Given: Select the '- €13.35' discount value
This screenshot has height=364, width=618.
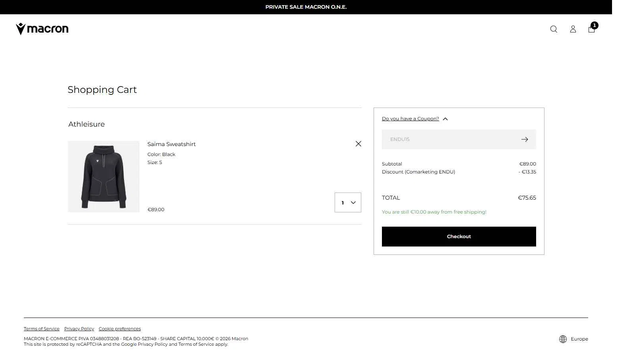Looking at the screenshot, I should (x=527, y=172).
